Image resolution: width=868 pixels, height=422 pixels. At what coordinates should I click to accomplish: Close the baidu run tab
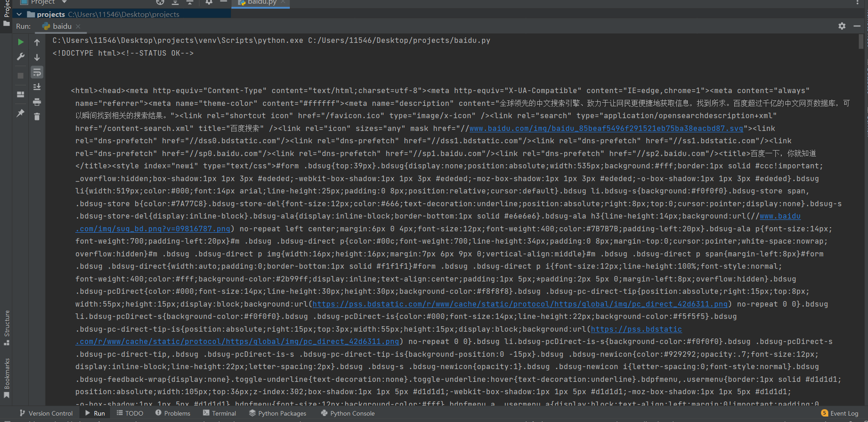78,26
